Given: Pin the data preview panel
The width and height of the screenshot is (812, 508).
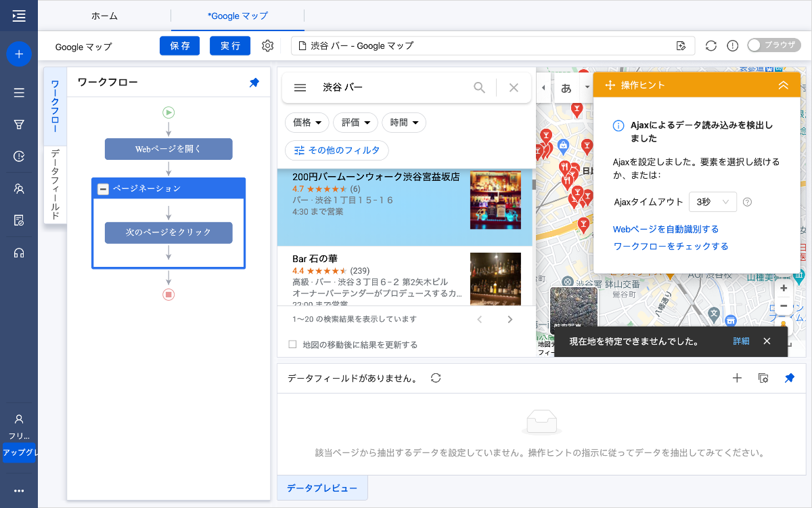Looking at the screenshot, I should [789, 378].
